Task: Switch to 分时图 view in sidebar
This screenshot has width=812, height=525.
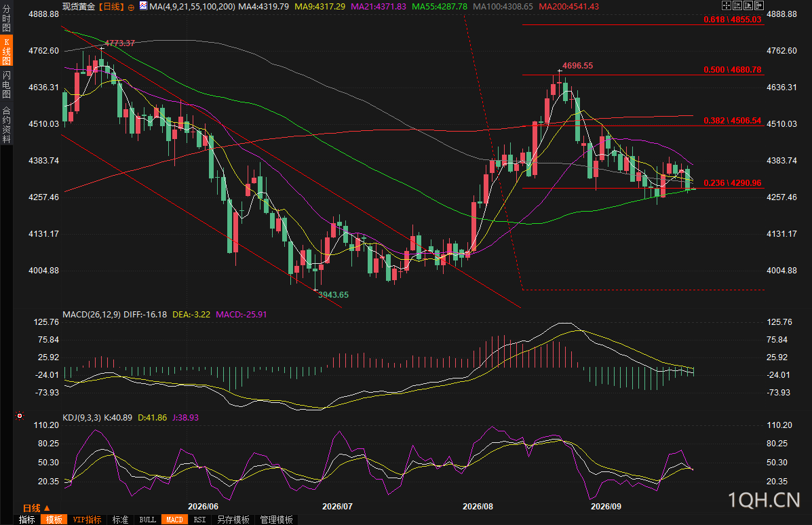Action: pyautogui.click(x=6, y=18)
